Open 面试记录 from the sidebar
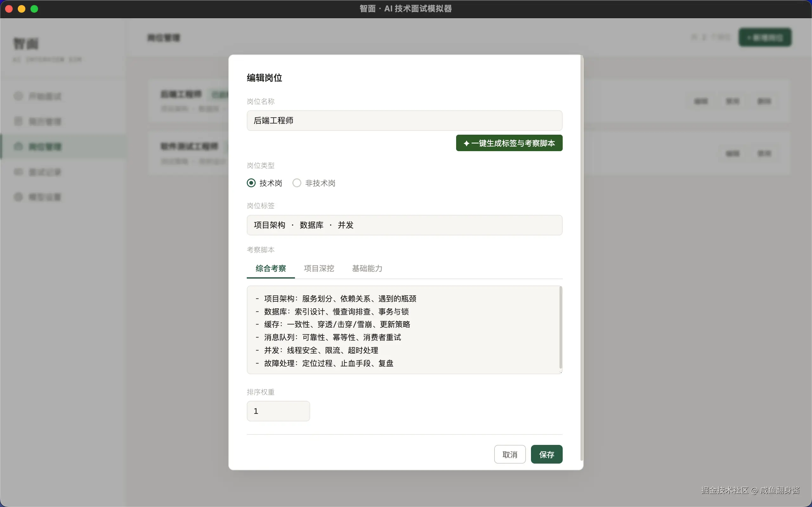The image size is (812, 507). pyautogui.click(x=45, y=172)
